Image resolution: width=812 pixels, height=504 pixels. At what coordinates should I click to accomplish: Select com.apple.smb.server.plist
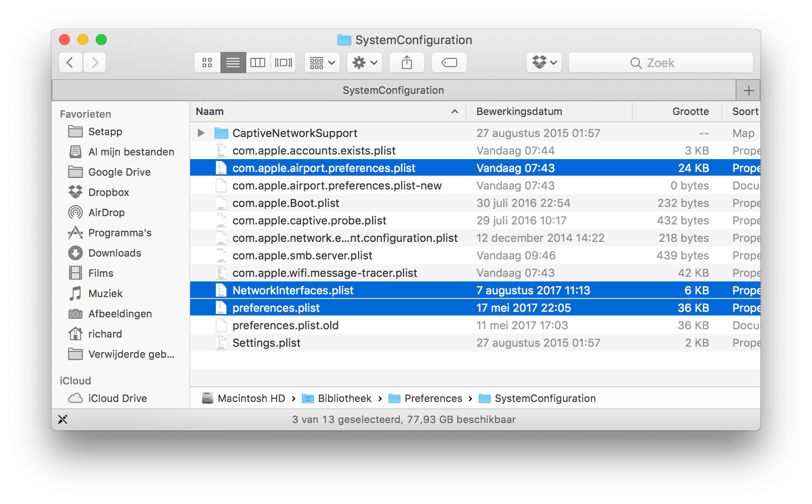click(x=475, y=256)
